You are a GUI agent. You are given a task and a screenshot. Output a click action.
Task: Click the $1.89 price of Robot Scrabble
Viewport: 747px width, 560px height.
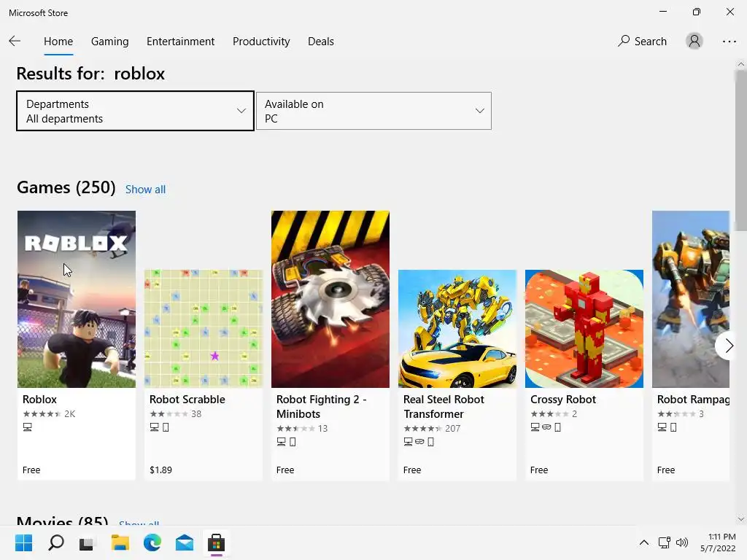click(x=160, y=470)
